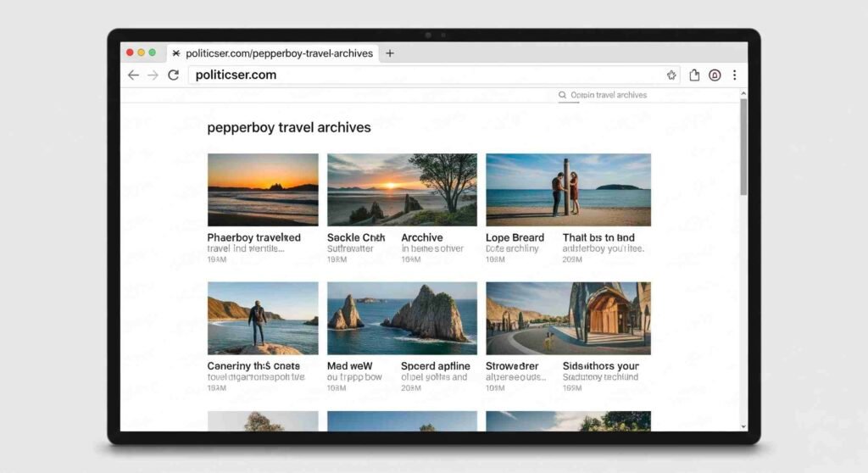Bookmark this page with the star icon
Screen dimensions: 868x473
pyautogui.click(x=671, y=75)
